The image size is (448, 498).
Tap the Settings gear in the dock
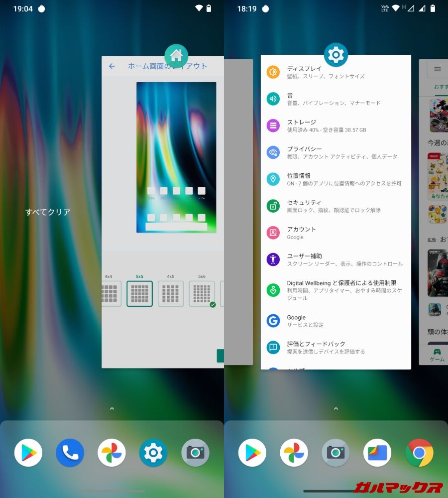(x=153, y=453)
